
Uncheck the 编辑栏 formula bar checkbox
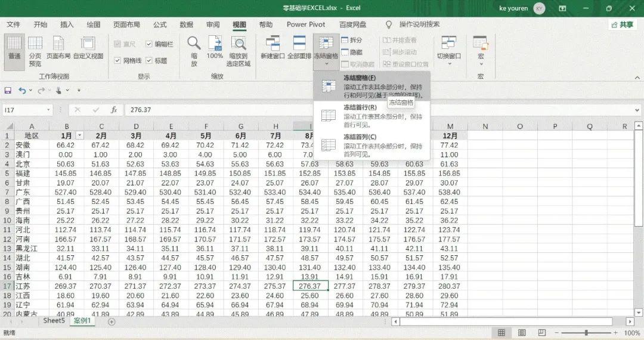pyautogui.click(x=149, y=44)
